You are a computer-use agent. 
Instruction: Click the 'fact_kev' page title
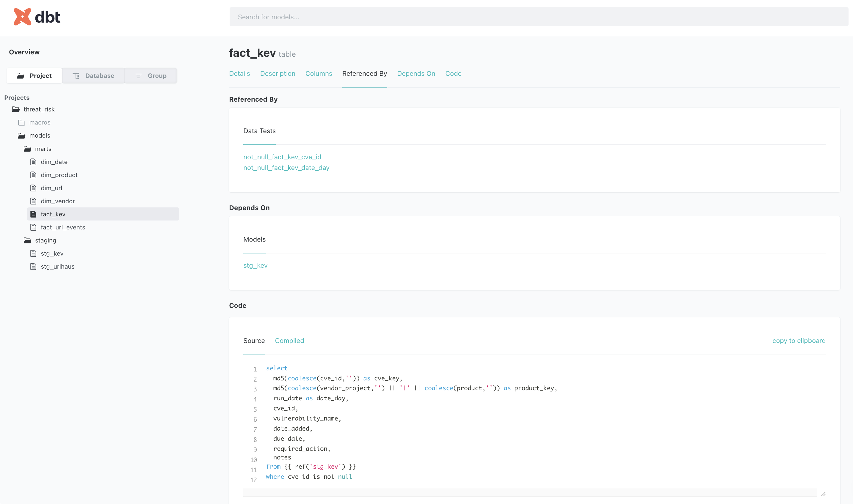252,53
